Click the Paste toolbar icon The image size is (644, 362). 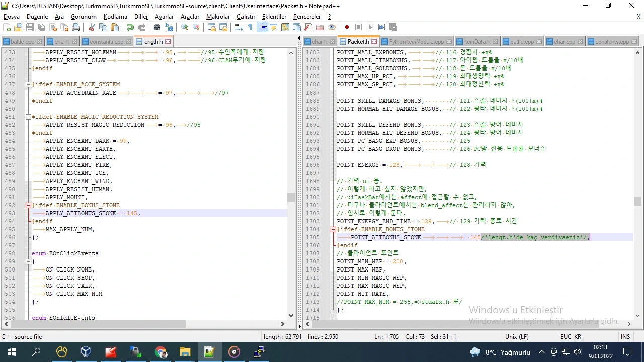115,27
